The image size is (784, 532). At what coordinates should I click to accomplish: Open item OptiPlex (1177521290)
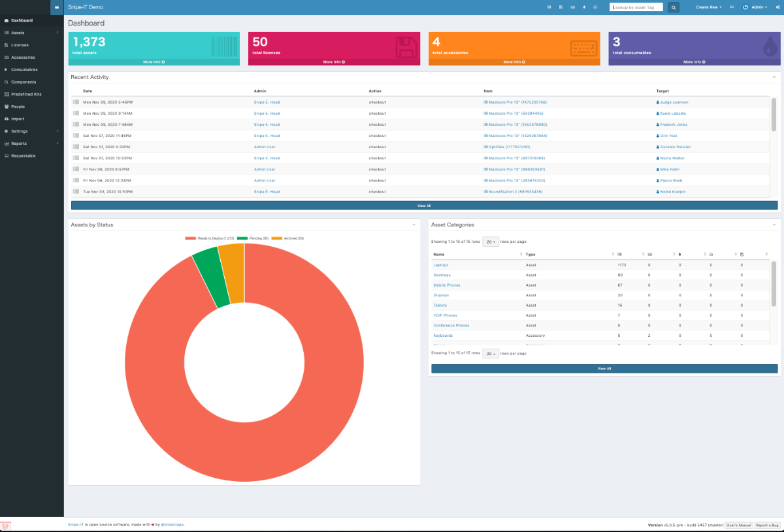click(x=507, y=147)
